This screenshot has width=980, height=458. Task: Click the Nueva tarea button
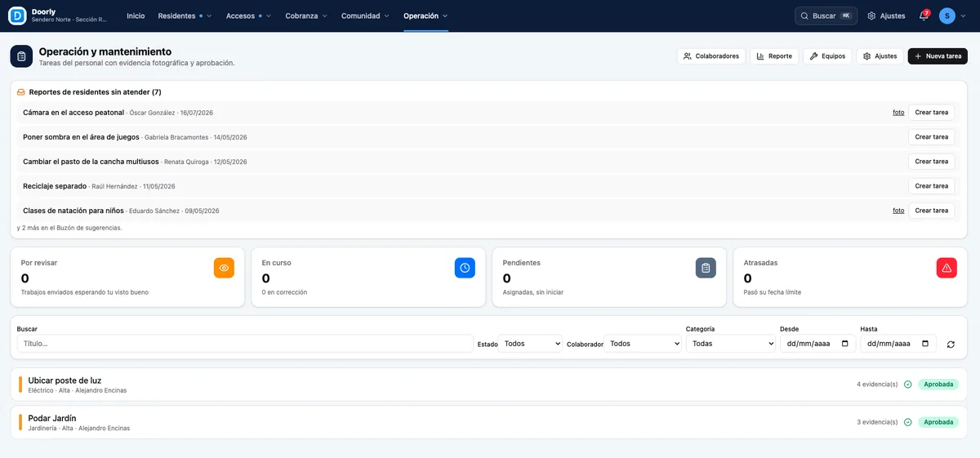coord(938,56)
